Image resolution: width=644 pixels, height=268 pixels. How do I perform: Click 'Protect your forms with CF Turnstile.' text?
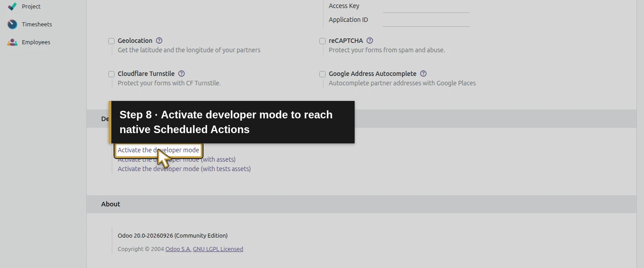(x=169, y=83)
